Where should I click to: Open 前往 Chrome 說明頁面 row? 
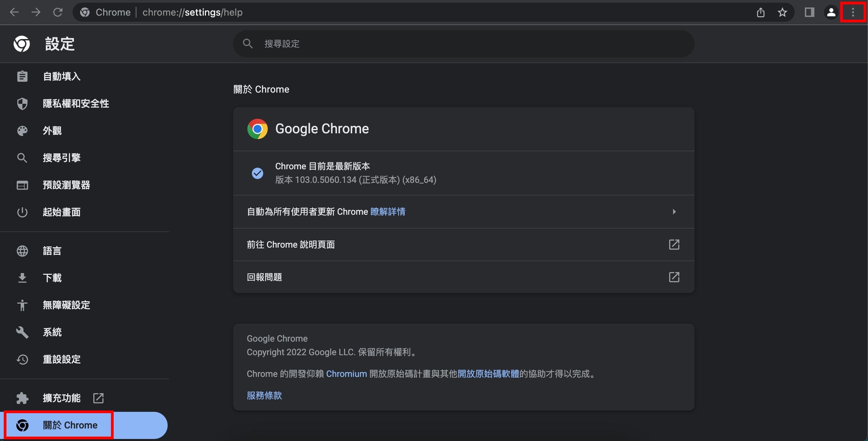(x=464, y=245)
